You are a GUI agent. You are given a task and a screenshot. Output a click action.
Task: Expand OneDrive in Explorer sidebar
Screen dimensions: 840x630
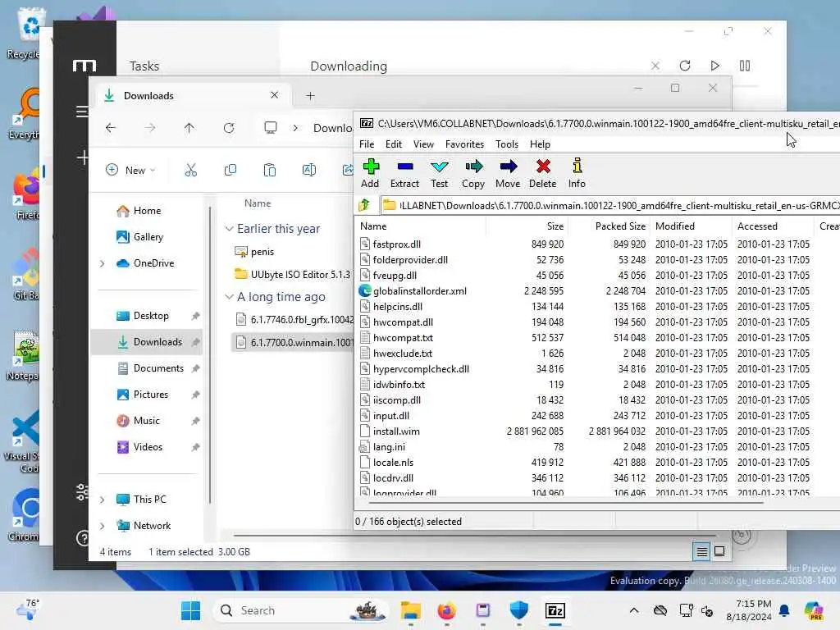[x=103, y=263]
